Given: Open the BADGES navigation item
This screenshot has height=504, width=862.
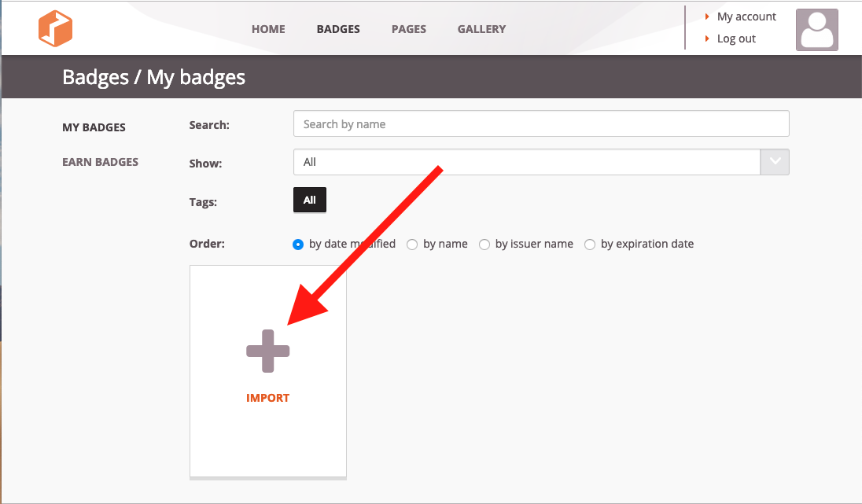Looking at the screenshot, I should tap(338, 29).
